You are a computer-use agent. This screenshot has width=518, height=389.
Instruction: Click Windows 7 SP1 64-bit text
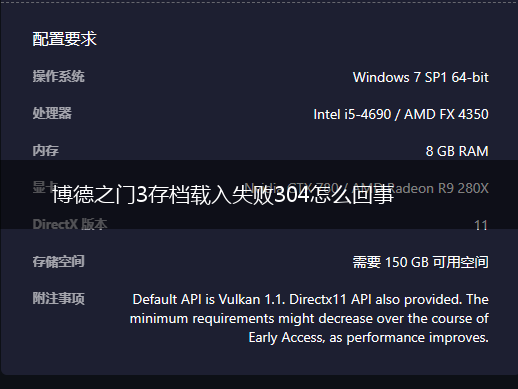pos(421,77)
